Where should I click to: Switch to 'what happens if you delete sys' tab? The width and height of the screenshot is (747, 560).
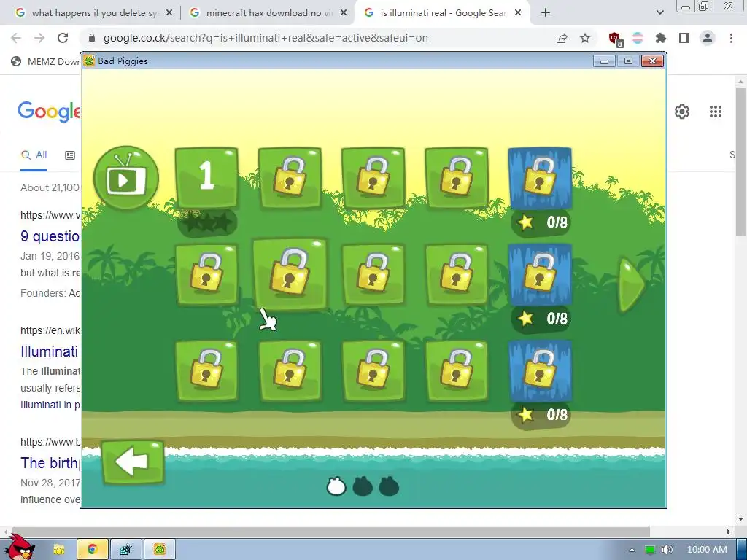coord(94,13)
